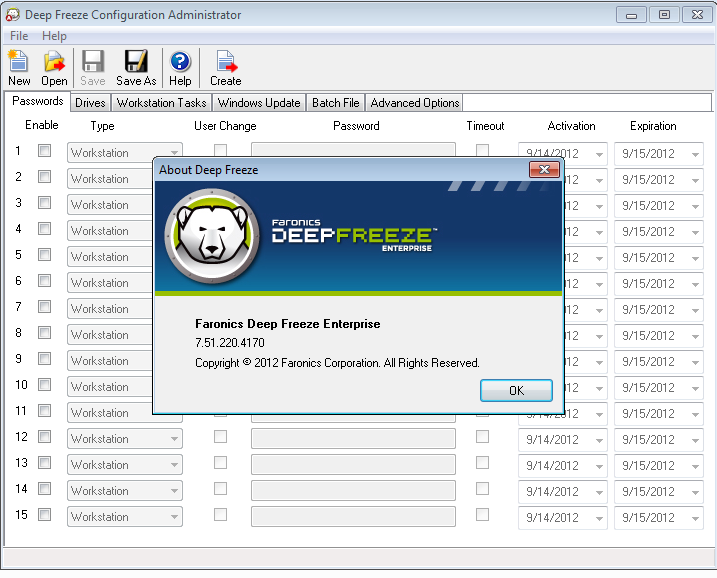Click the Faronics Deep Freeze Enterprise heading
The height and width of the screenshot is (578, 717).
[x=288, y=324]
